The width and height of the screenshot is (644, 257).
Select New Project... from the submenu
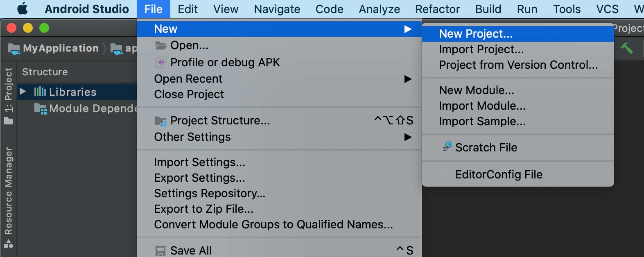[475, 34]
